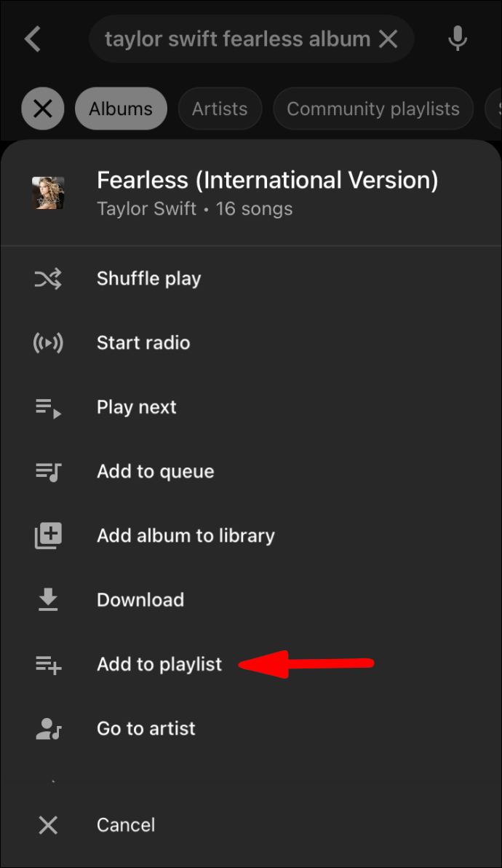Tap the add to playlist plus icon

point(48,664)
